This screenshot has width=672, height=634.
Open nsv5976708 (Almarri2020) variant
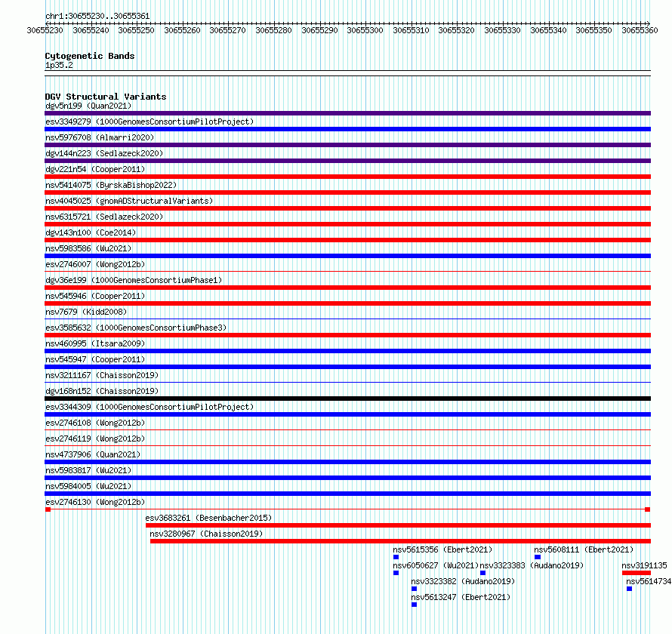click(x=100, y=137)
